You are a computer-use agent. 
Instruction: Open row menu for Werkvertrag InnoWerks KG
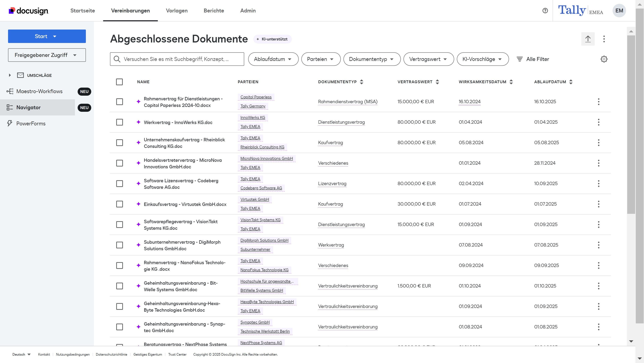click(598, 122)
